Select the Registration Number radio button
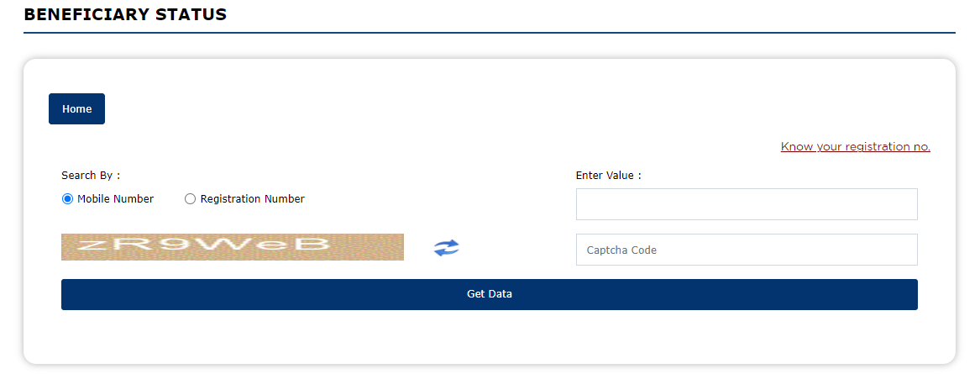Screen dimensions: 980x374 191,199
